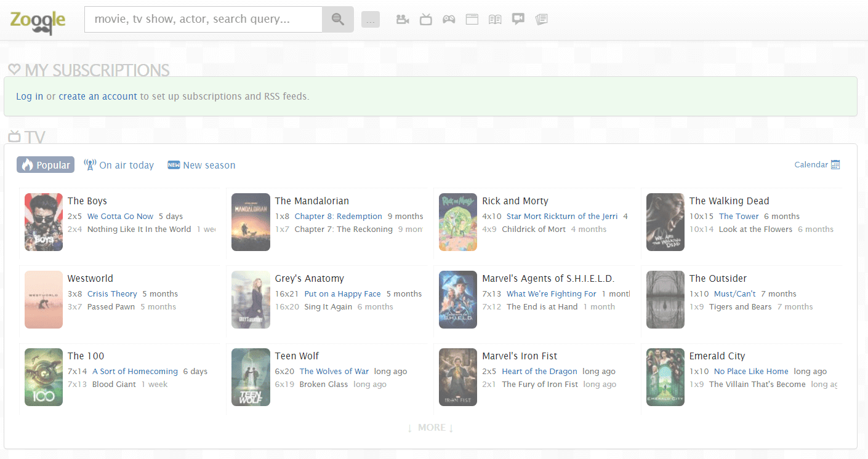Open the applications window category icon
Image resolution: width=868 pixels, height=459 pixels.
[x=472, y=20]
